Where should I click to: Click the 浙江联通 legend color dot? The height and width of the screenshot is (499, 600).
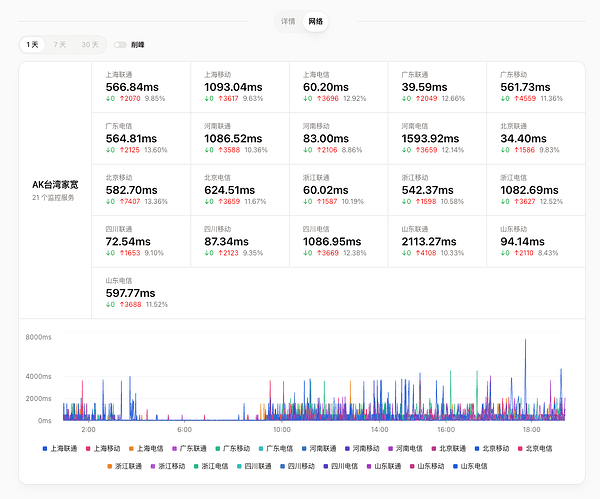[x=110, y=466]
